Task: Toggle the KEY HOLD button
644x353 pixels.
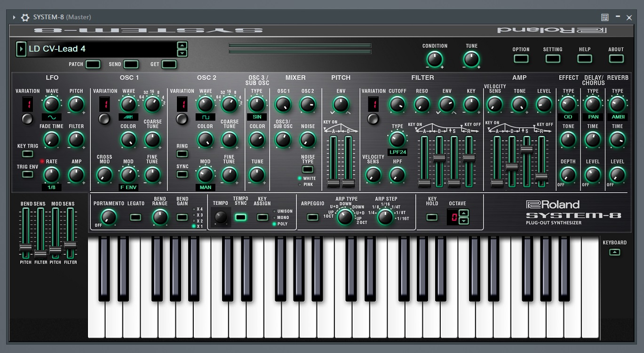Action: coord(432,217)
